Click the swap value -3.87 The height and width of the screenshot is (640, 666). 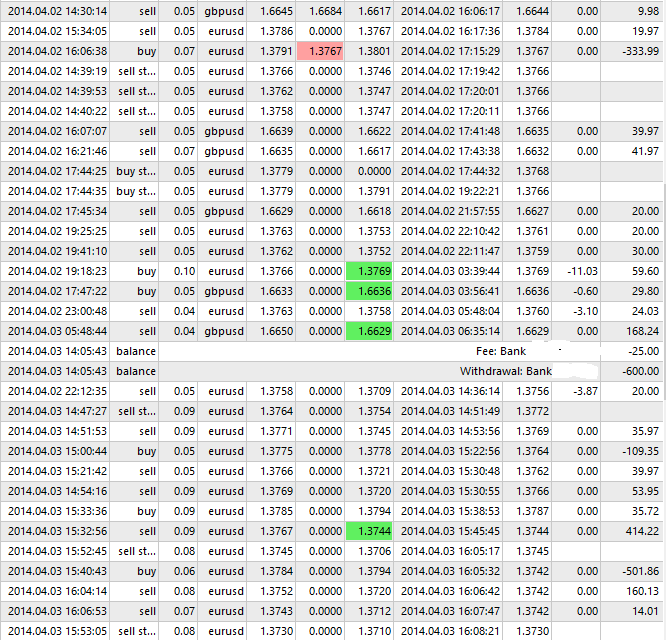point(585,391)
